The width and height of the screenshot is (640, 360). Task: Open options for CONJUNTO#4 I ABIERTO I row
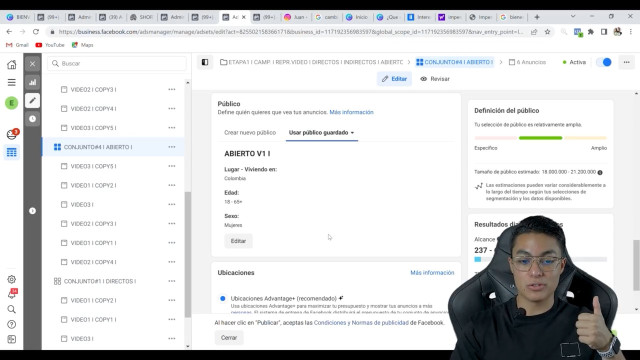click(172, 147)
